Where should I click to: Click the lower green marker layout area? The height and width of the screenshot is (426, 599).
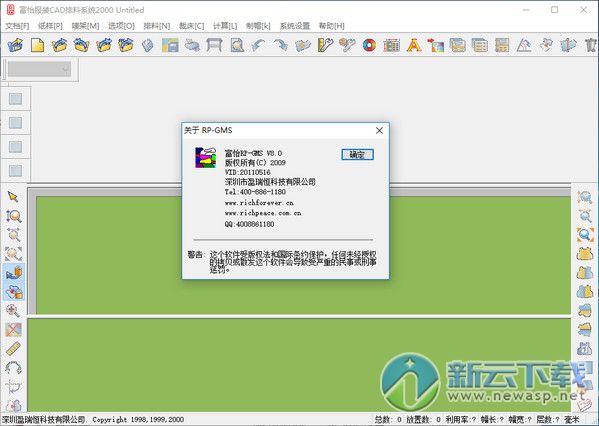tap(299, 365)
